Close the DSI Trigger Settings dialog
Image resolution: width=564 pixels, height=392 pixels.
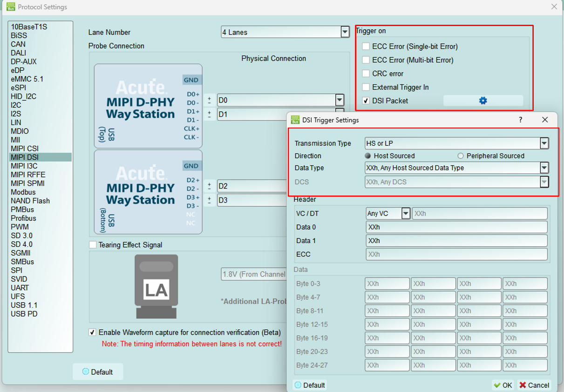(545, 120)
